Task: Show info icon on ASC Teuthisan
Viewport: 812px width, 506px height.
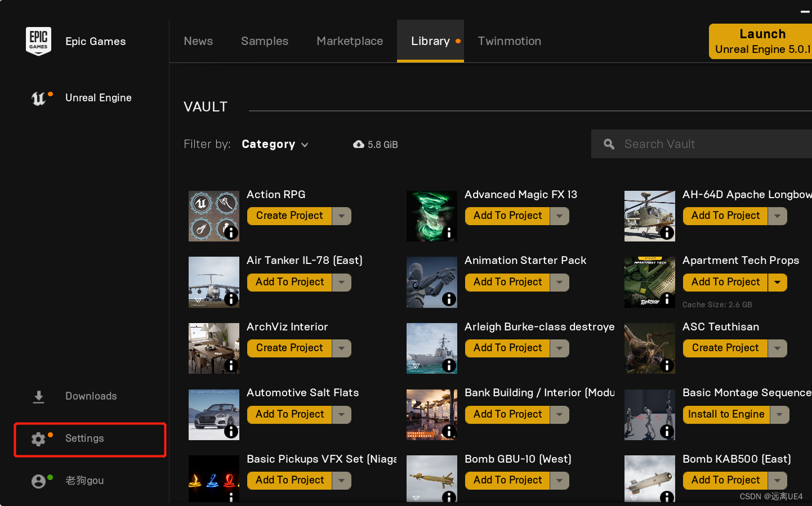Action: [667, 365]
